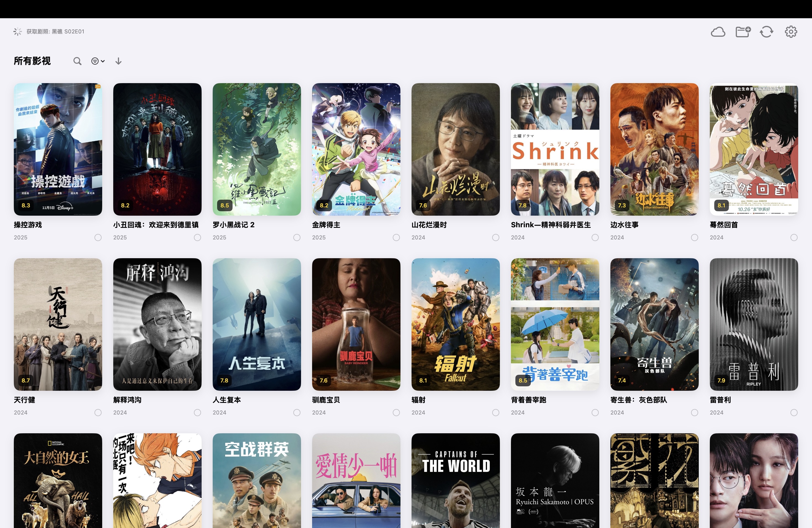Toggle watched circle for 山花烂漫时
This screenshot has width=812, height=528.
496,237
